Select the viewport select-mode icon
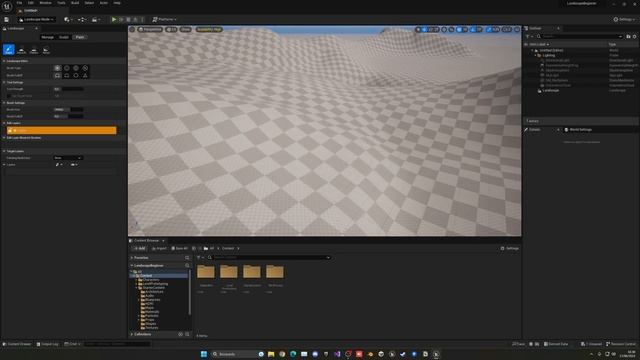This screenshot has height=360, width=640. (x=418, y=29)
